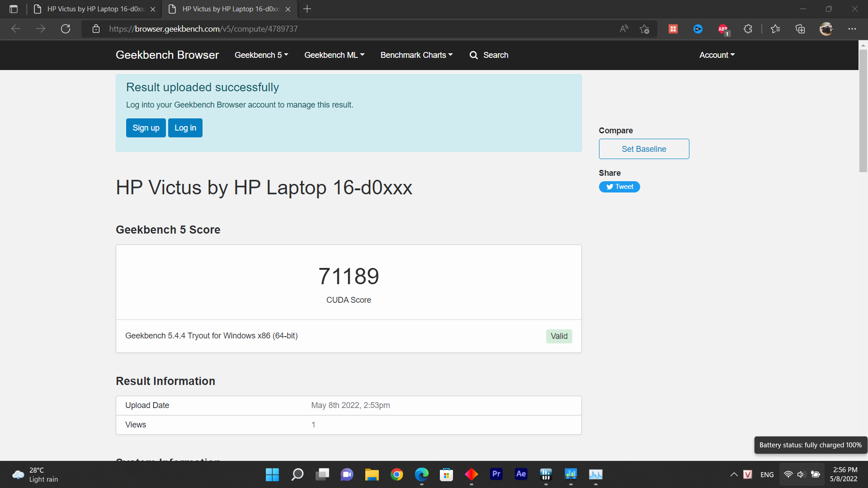Close the active HP Victus tab

(288, 9)
